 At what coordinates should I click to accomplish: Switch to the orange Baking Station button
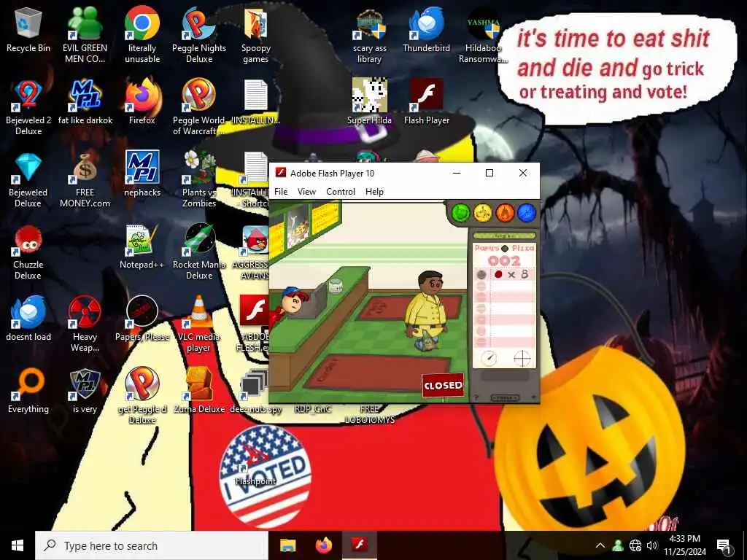click(x=505, y=213)
